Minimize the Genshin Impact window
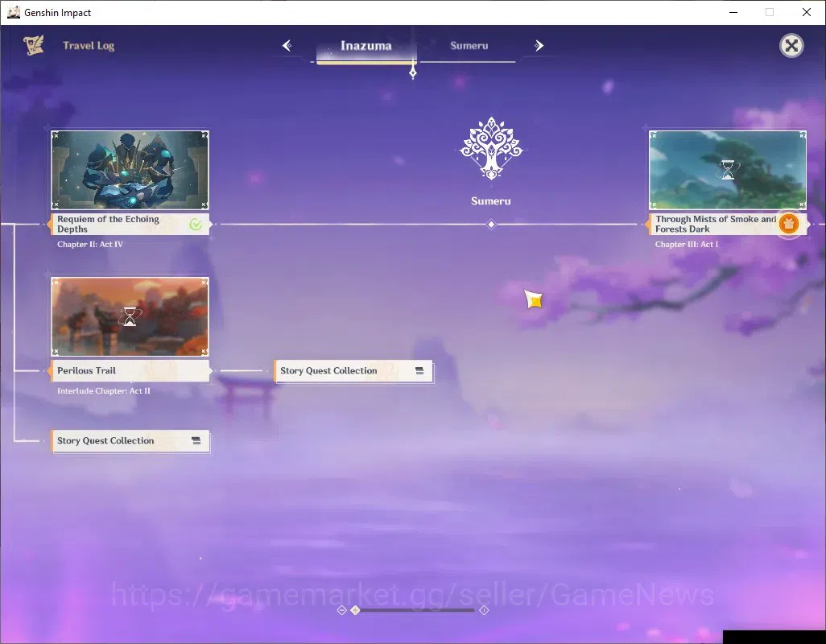826x644 pixels. tap(733, 12)
